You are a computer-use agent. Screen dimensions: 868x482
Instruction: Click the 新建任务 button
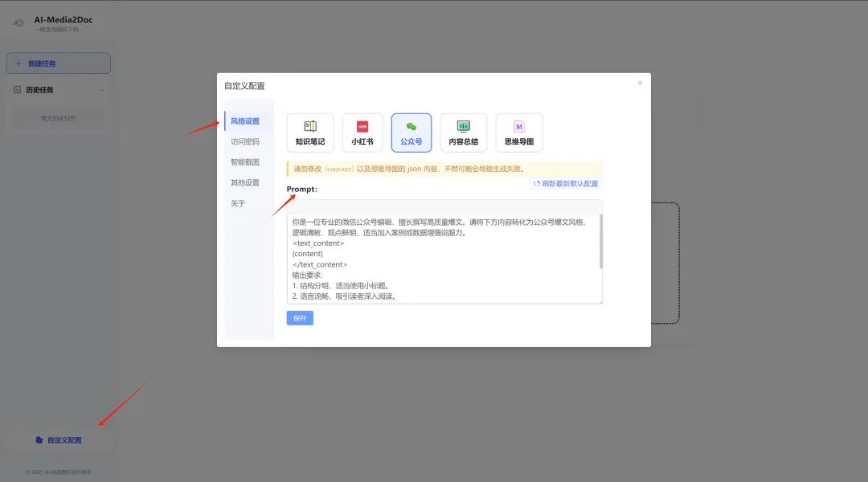pos(58,63)
